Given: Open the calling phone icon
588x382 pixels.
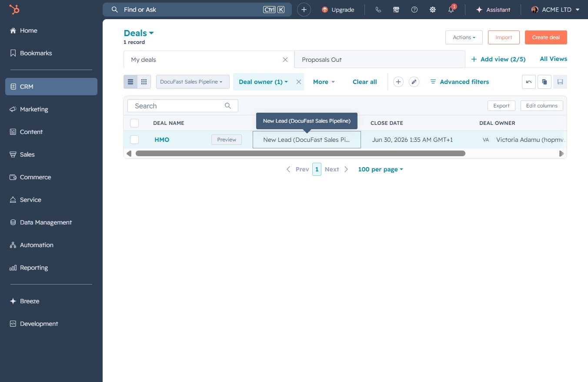Looking at the screenshot, I should point(378,10).
